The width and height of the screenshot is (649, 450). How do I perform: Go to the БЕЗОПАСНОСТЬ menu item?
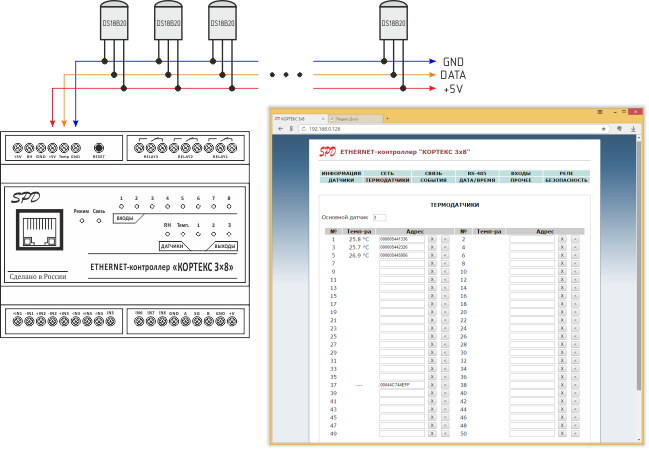(x=566, y=180)
